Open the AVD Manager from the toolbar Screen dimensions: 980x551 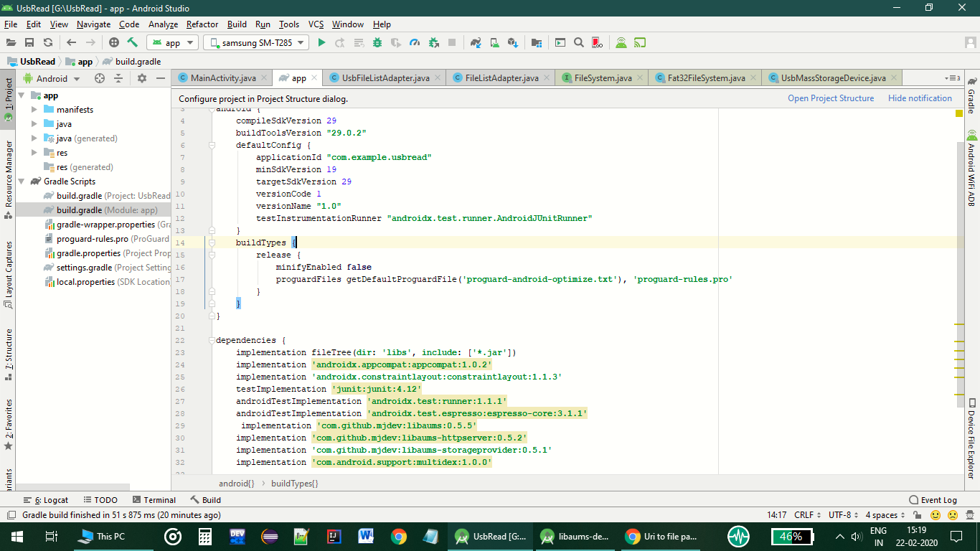495,42
